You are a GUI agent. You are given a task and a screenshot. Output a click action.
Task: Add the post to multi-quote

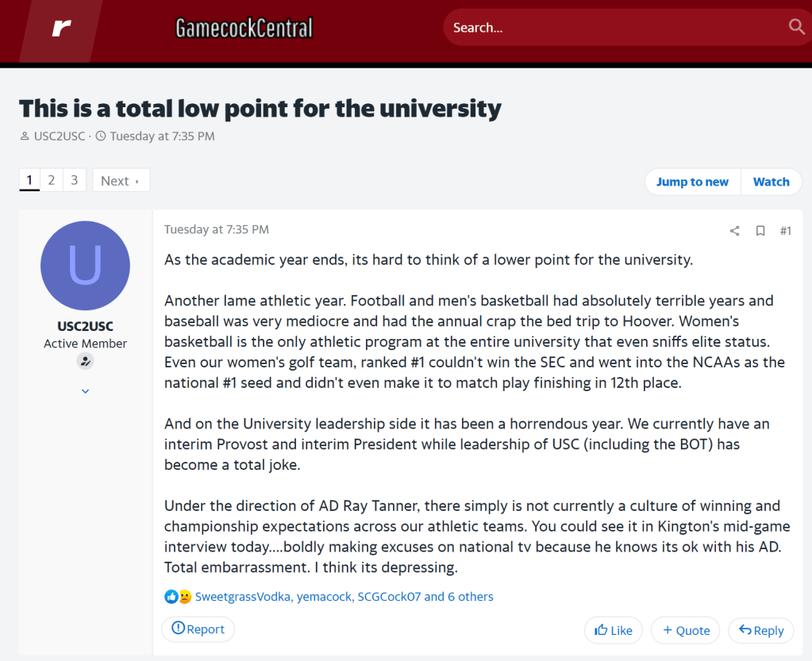click(686, 630)
